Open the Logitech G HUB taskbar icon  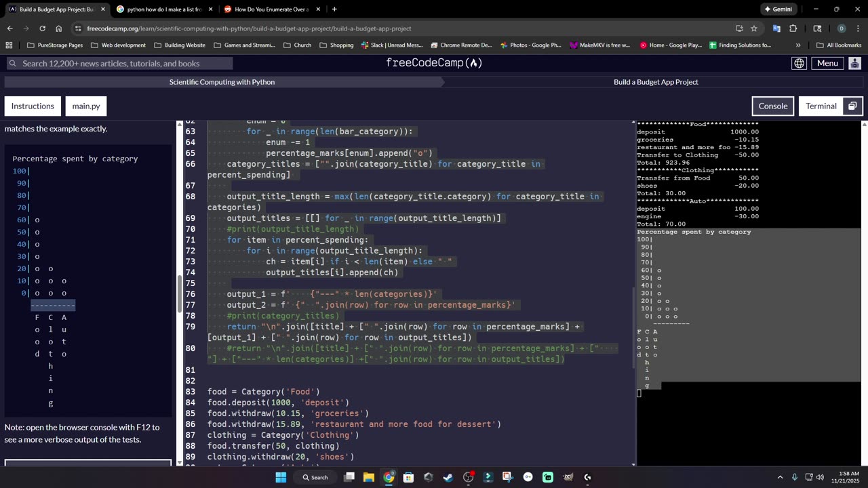click(x=587, y=477)
